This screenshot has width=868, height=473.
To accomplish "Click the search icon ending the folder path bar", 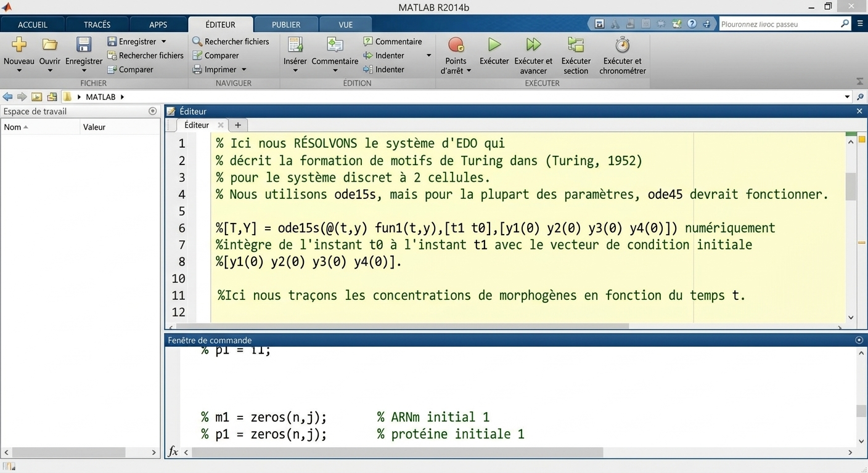I will (x=860, y=97).
